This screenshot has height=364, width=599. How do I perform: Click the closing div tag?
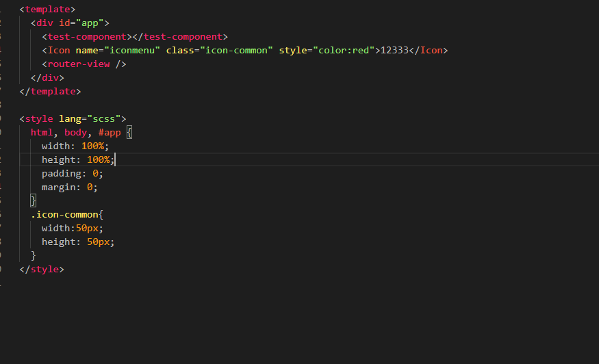click(47, 78)
